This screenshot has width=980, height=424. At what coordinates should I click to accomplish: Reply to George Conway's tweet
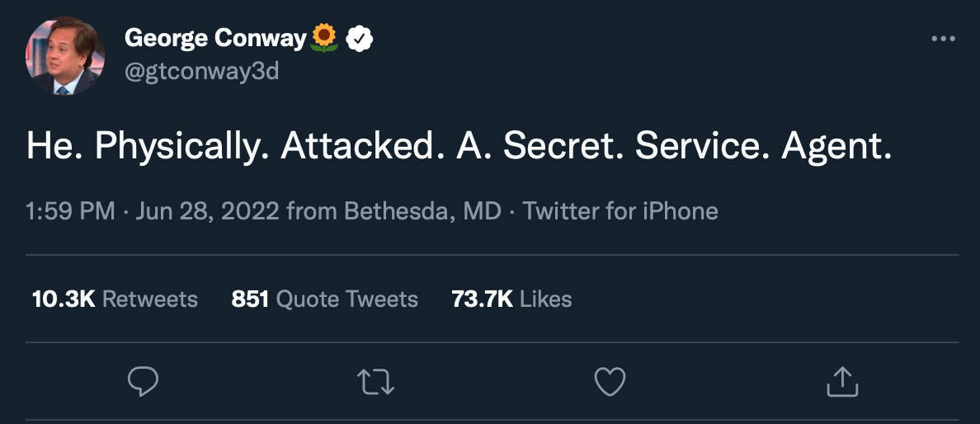pyautogui.click(x=144, y=381)
